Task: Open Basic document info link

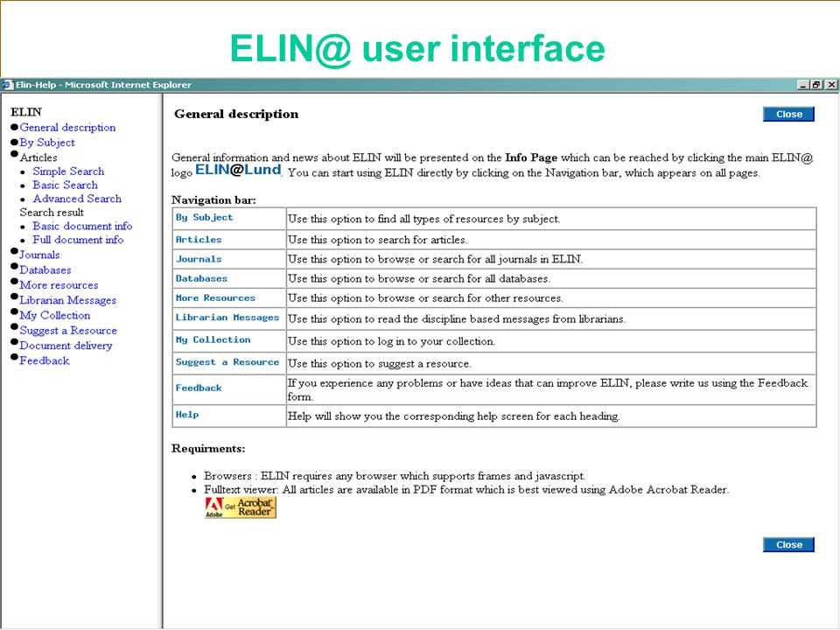Action: [82, 226]
